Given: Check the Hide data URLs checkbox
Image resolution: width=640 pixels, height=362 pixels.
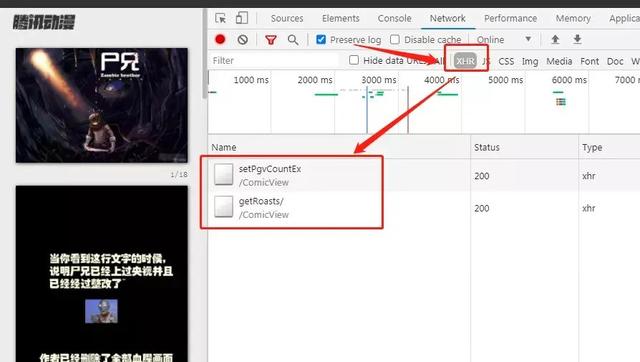Looking at the screenshot, I should (x=354, y=60).
